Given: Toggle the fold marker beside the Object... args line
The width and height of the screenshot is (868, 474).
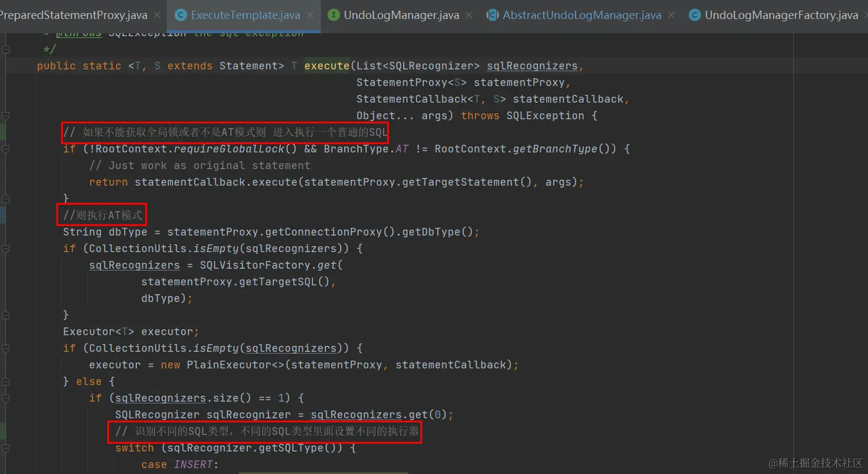Looking at the screenshot, I should click(5, 116).
